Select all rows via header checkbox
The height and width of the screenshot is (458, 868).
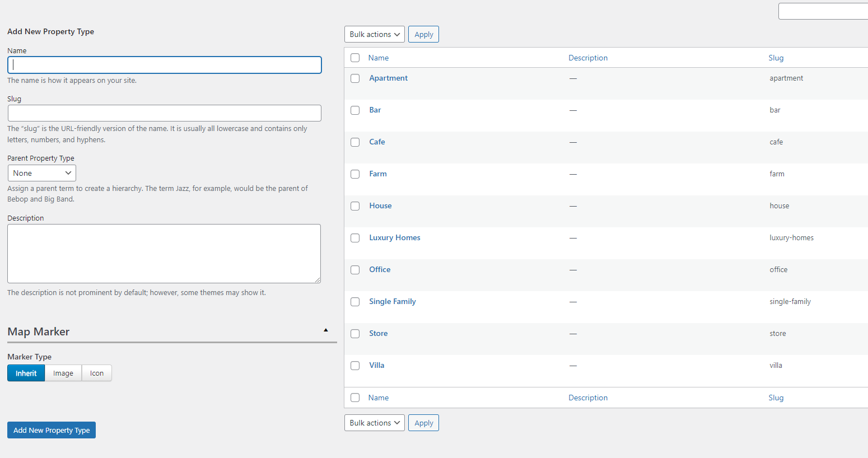[355, 58]
